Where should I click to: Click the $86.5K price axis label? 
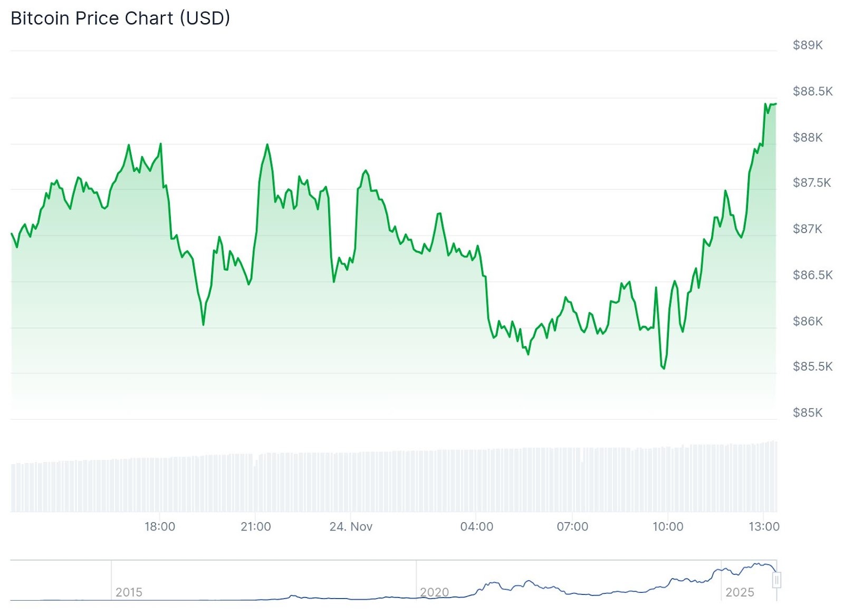pos(812,275)
